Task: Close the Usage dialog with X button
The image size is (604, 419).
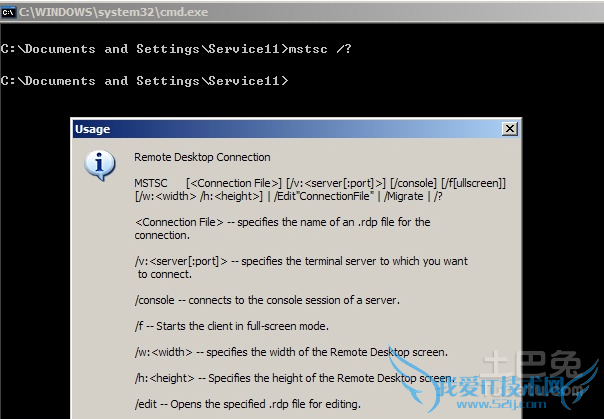Action: tap(509, 129)
